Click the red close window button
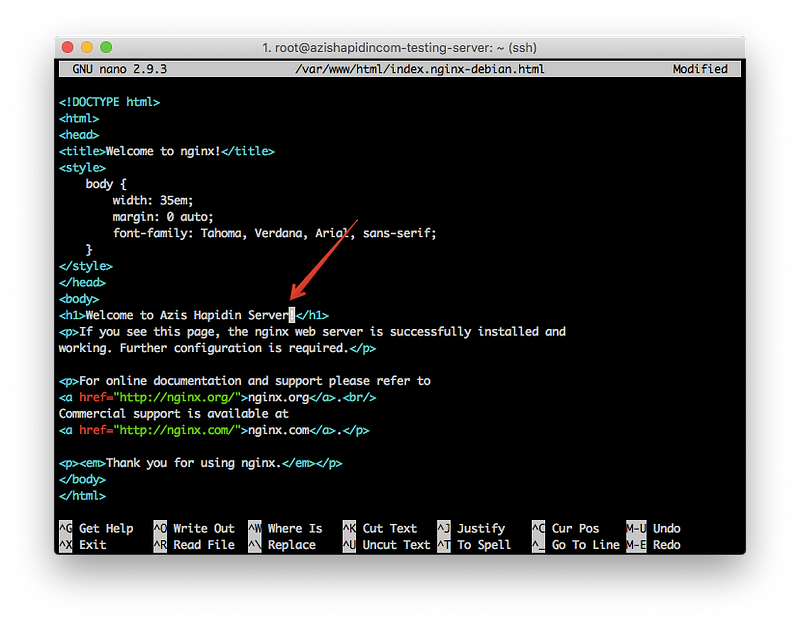This screenshot has width=800, height=626. [x=68, y=47]
